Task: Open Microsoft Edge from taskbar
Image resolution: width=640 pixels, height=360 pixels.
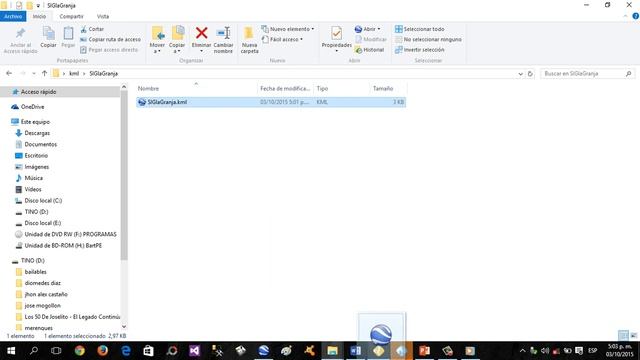Action: [126, 351]
